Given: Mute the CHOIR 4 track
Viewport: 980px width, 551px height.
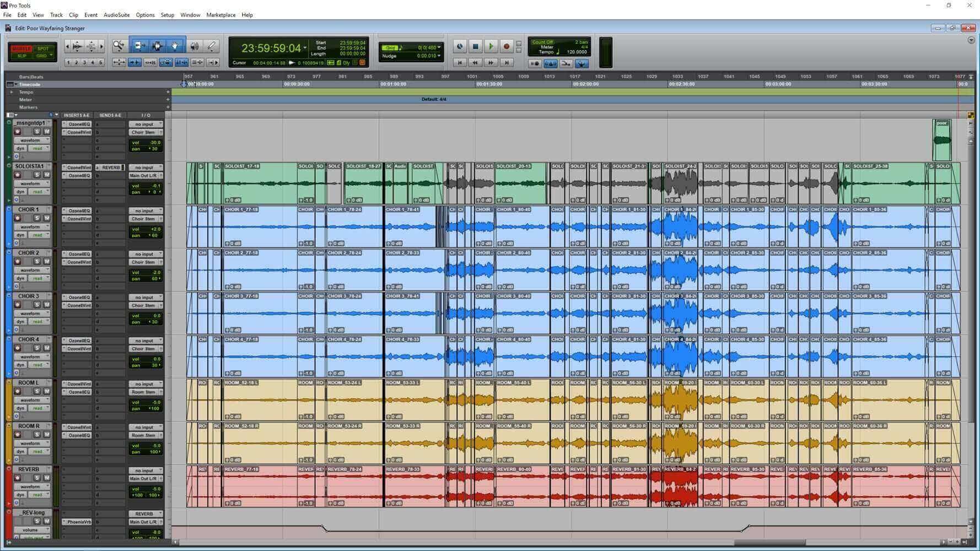Looking at the screenshot, I should tap(47, 348).
